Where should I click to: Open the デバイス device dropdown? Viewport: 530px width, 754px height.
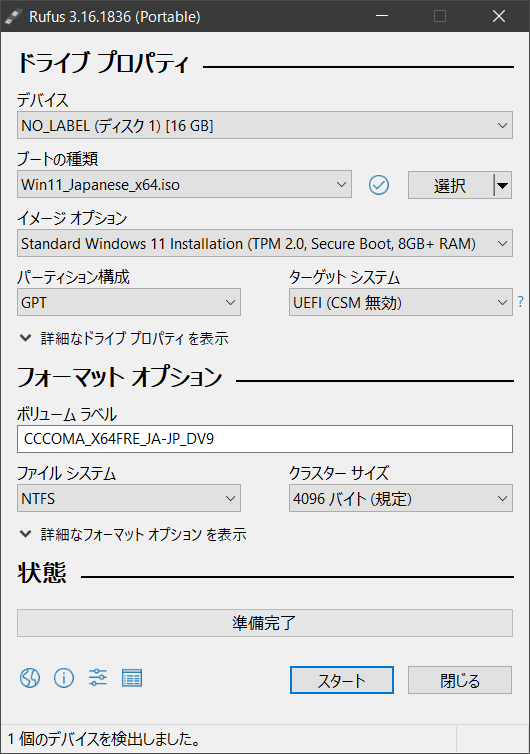click(x=265, y=126)
